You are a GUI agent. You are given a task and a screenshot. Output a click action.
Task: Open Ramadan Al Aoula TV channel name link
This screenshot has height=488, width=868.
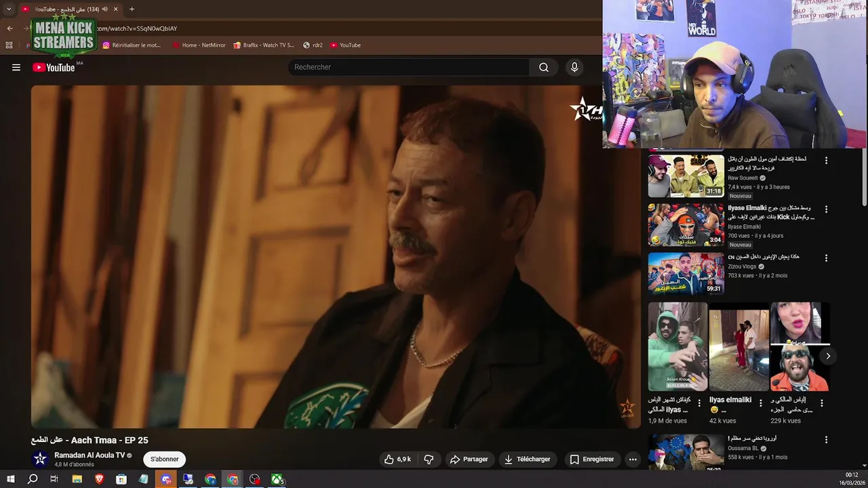tap(90, 455)
